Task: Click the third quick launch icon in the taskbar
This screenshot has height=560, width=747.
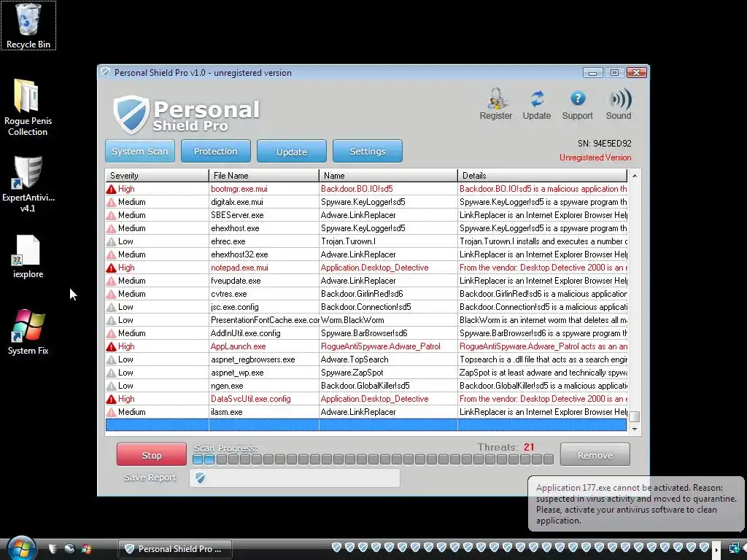Action: coord(86,548)
